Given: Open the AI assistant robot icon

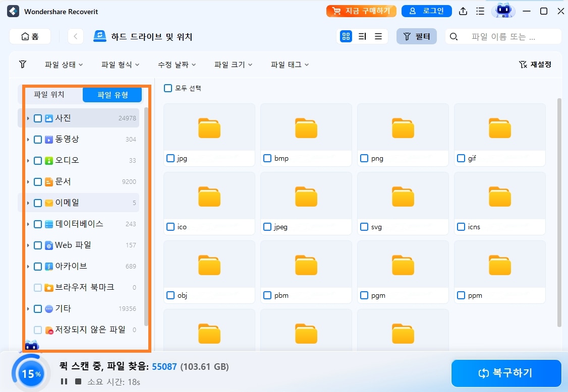Looking at the screenshot, I should point(503,11).
